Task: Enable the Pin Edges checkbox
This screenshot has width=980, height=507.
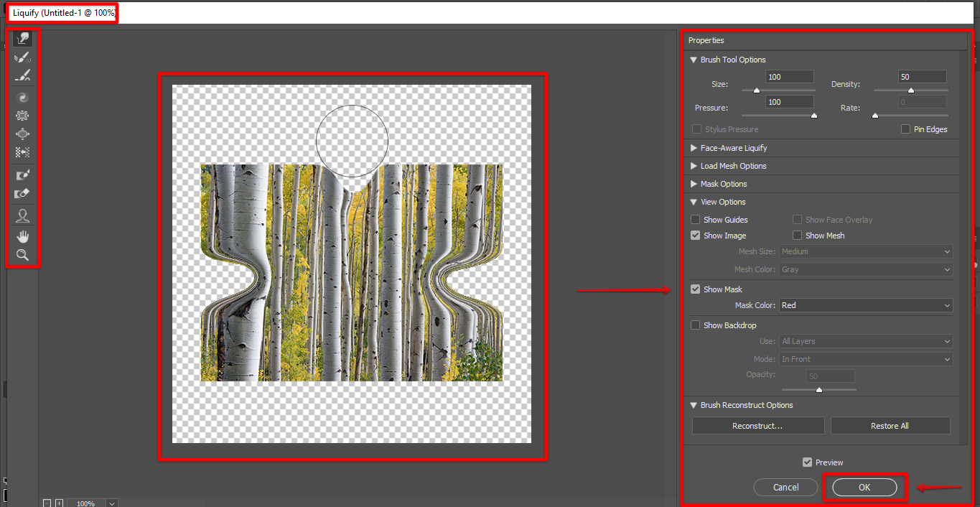Action: 905,129
